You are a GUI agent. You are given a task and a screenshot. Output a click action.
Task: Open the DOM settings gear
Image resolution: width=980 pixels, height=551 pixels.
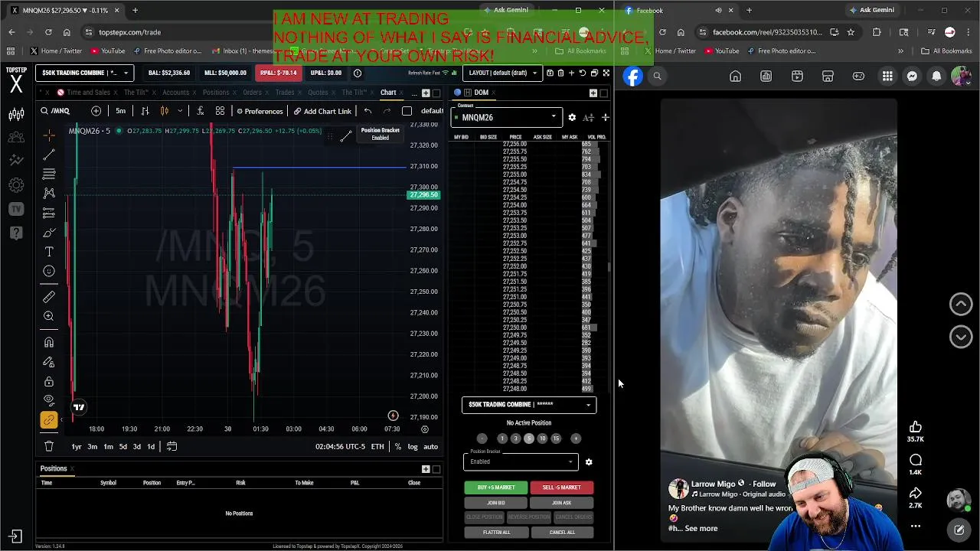(x=572, y=117)
